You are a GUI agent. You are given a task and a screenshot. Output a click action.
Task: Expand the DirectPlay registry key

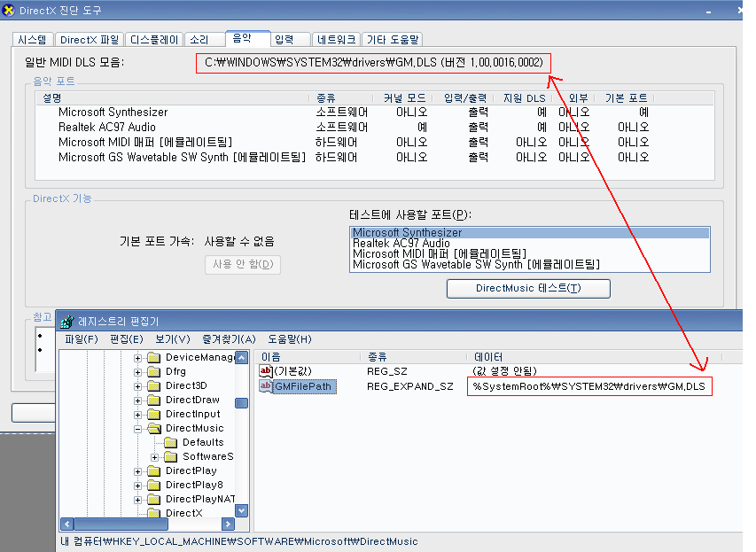click(138, 471)
